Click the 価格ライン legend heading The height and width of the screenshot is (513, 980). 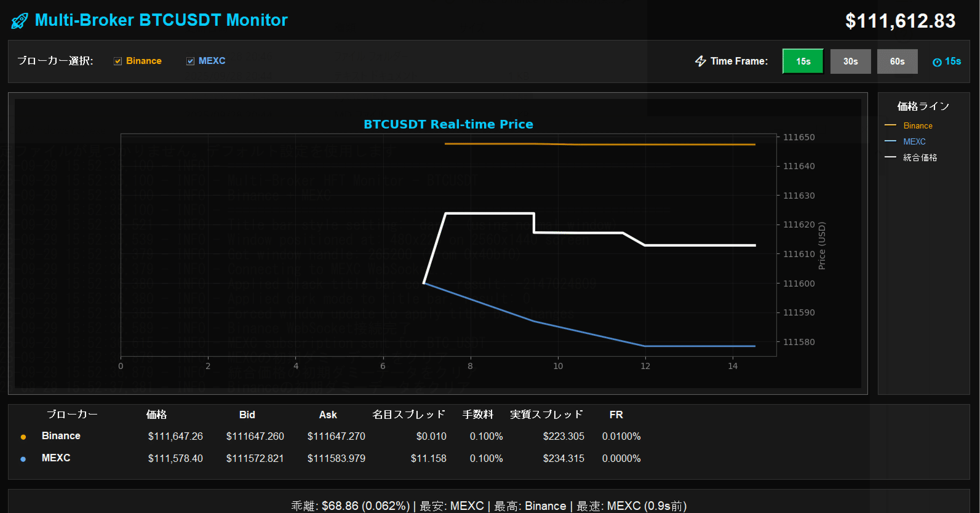[x=923, y=106]
